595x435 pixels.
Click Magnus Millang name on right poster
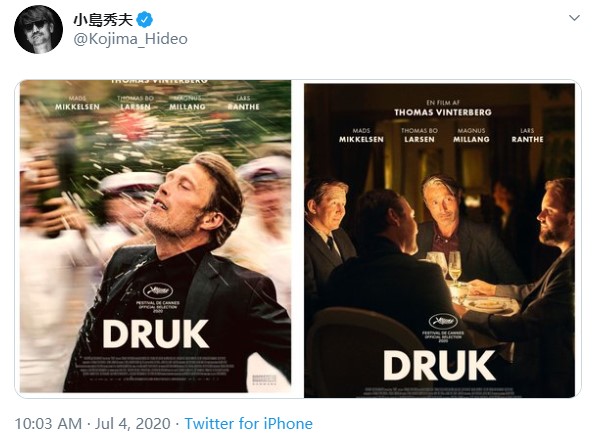(x=471, y=136)
